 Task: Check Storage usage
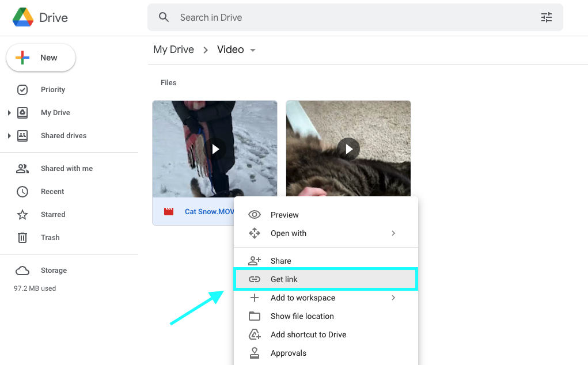54,271
